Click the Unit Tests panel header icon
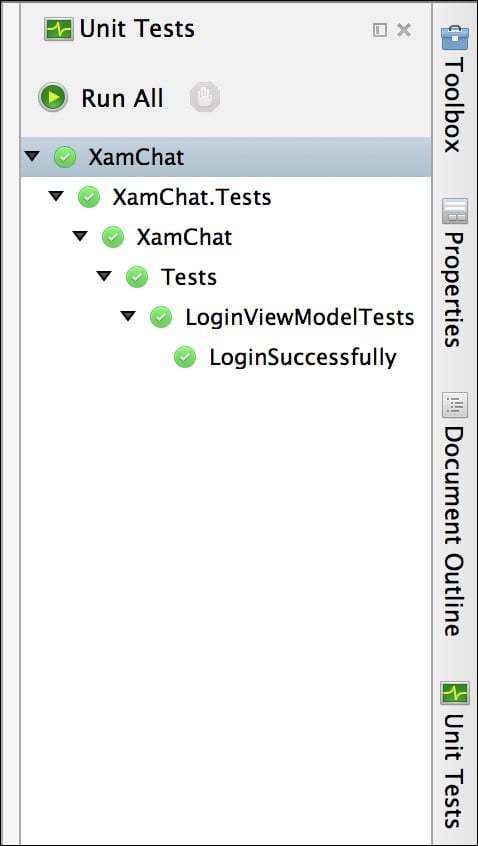Screen dimensions: 478x846 point(59,30)
